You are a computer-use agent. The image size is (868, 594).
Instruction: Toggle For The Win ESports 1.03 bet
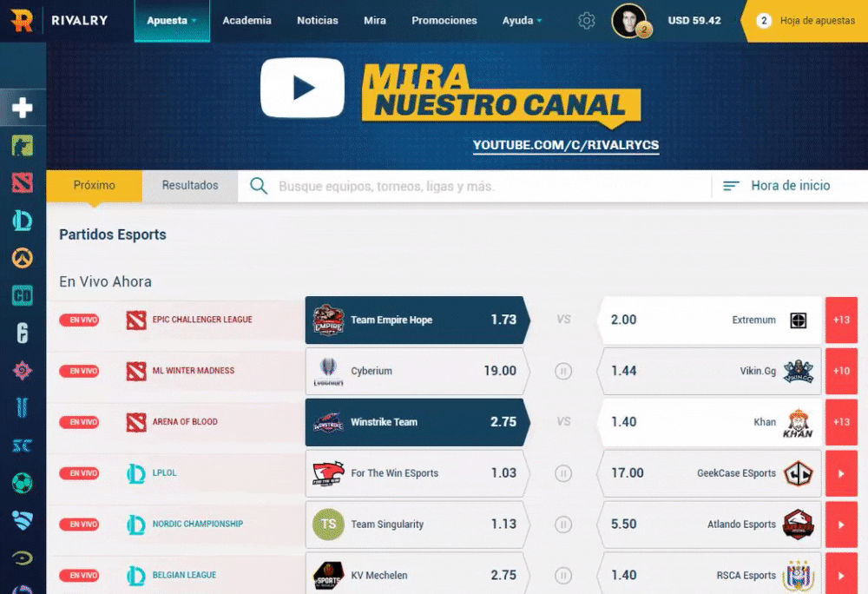[418, 473]
